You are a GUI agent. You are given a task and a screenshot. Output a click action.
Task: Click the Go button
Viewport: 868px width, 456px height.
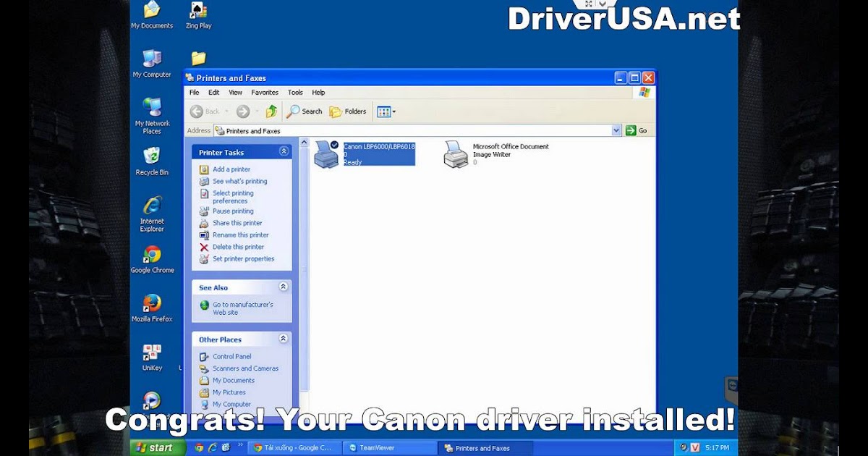637,130
